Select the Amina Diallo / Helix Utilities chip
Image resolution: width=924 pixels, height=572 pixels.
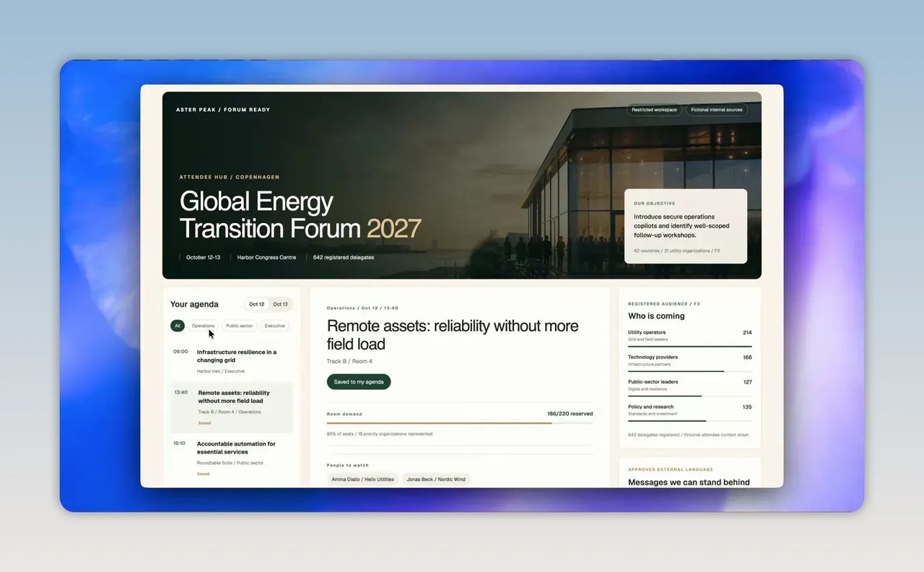362,479
